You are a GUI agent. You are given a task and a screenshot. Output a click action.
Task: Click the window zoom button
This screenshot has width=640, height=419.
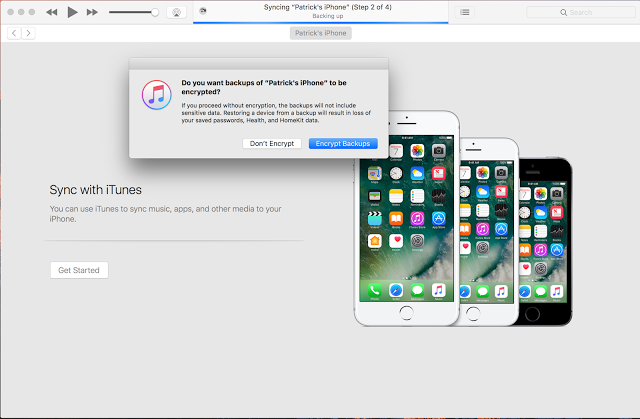pos(32,12)
